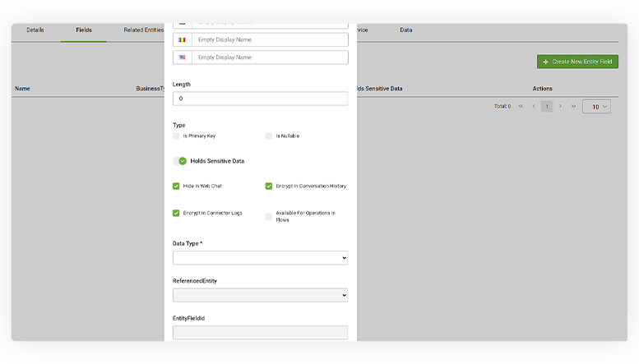Expand the ReferencedEntity dropdown
The image size is (639, 364).
(x=260, y=295)
